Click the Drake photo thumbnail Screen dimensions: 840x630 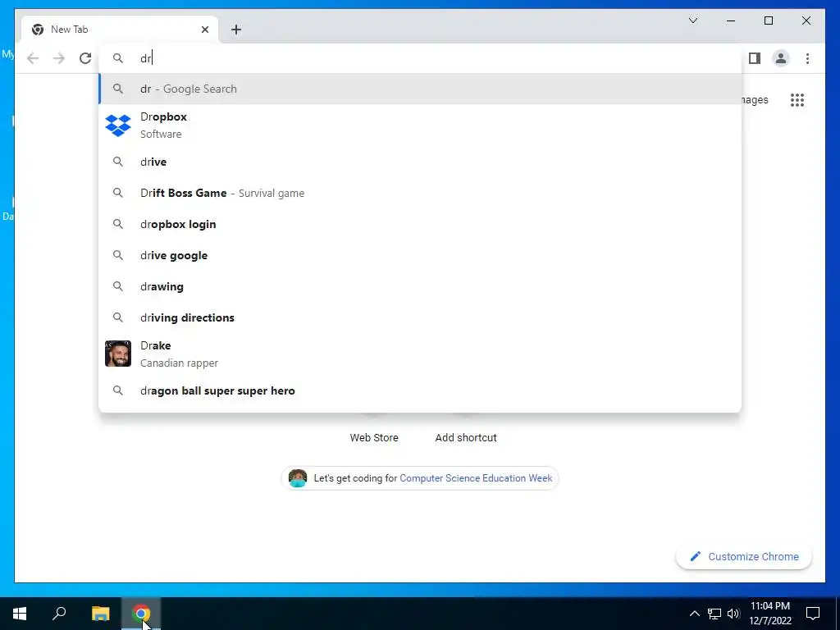coord(118,354)
